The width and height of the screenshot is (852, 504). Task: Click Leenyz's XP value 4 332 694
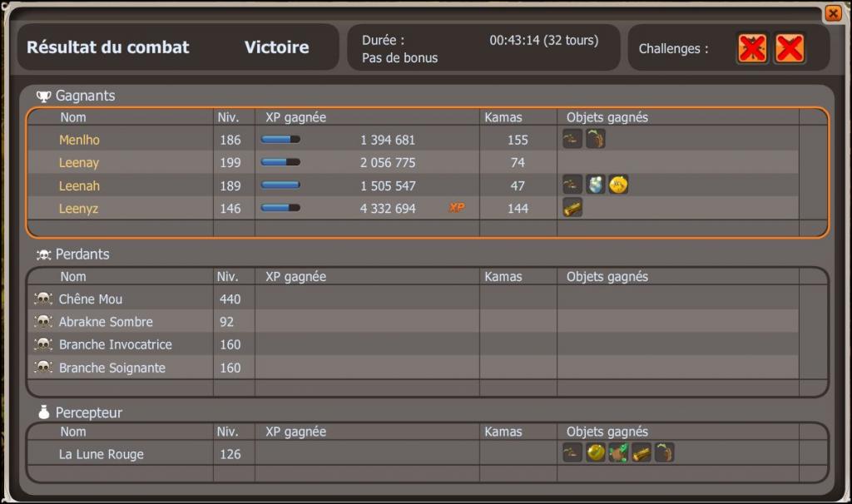point(388,209)
